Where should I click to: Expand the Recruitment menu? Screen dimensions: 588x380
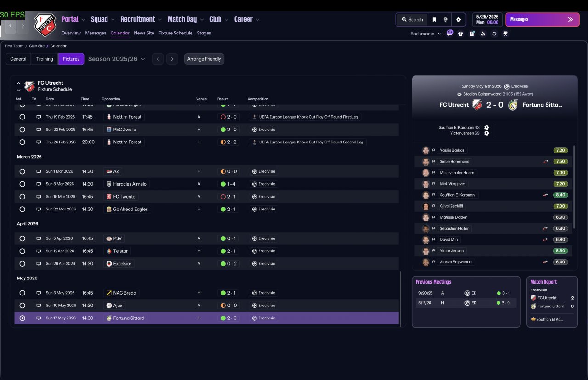(141, 19)
